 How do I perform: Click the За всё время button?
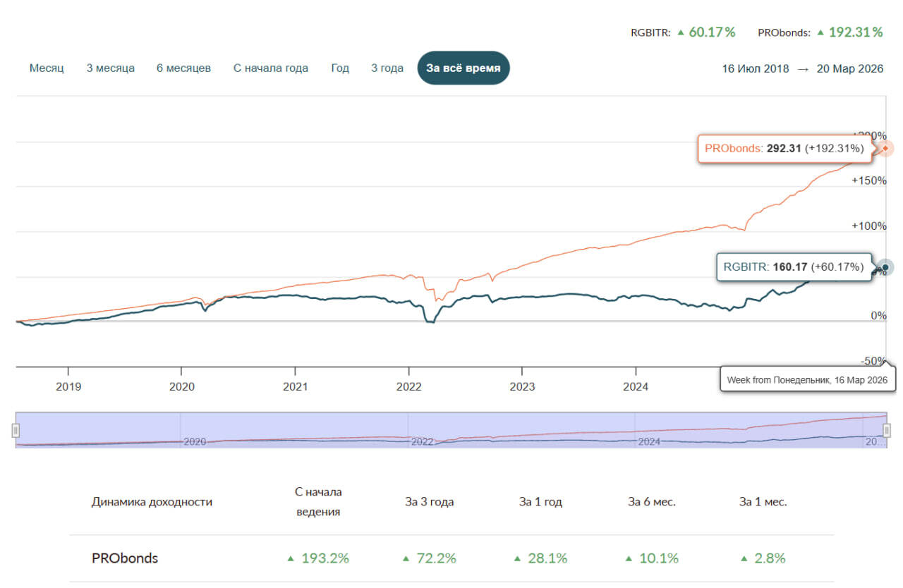[x=463, y=68]
